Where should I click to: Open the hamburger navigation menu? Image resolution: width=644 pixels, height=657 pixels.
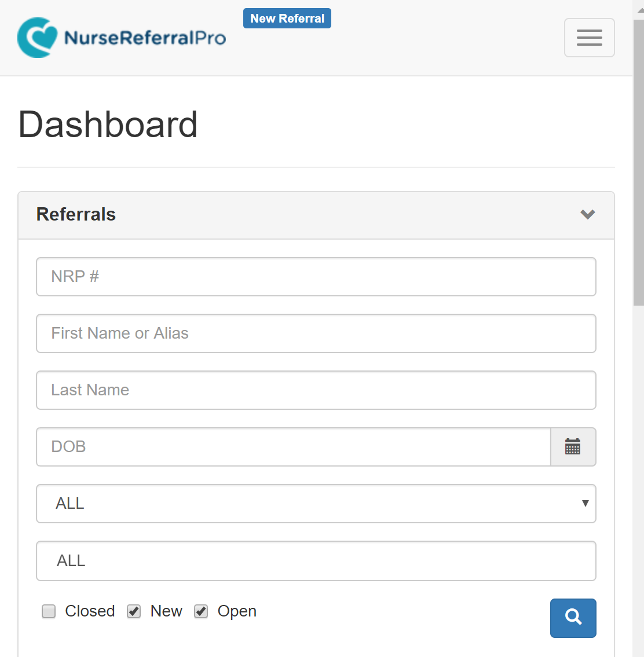[589, 37]
